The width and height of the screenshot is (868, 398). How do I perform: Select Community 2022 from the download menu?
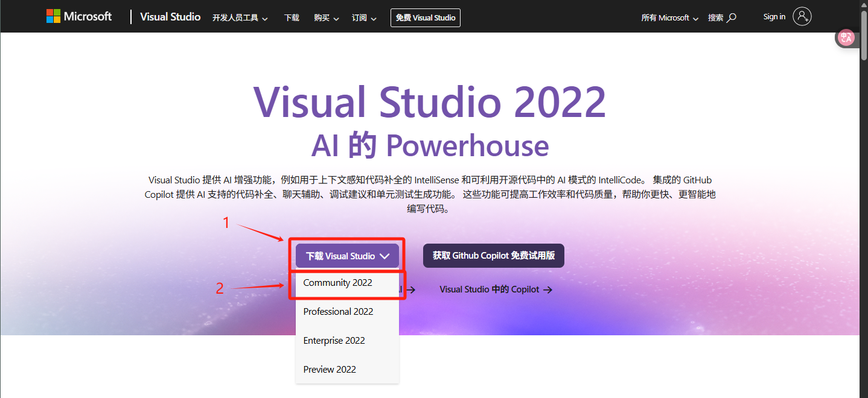[337, 282]
